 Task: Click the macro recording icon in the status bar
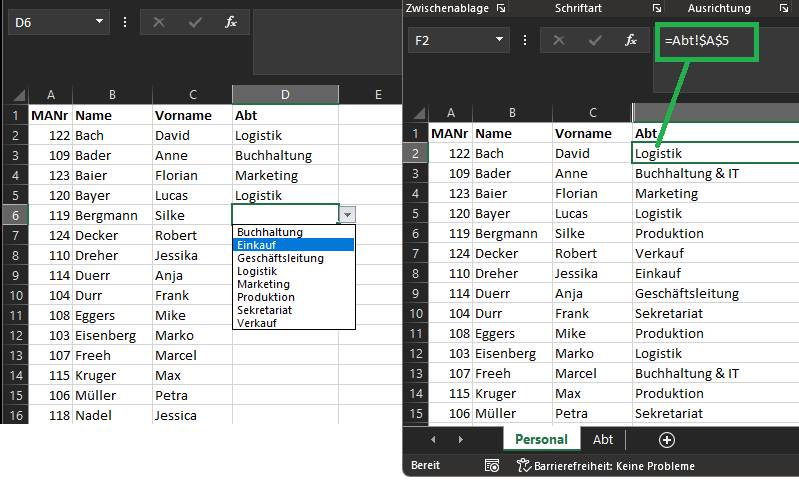[x=492, y=466]
